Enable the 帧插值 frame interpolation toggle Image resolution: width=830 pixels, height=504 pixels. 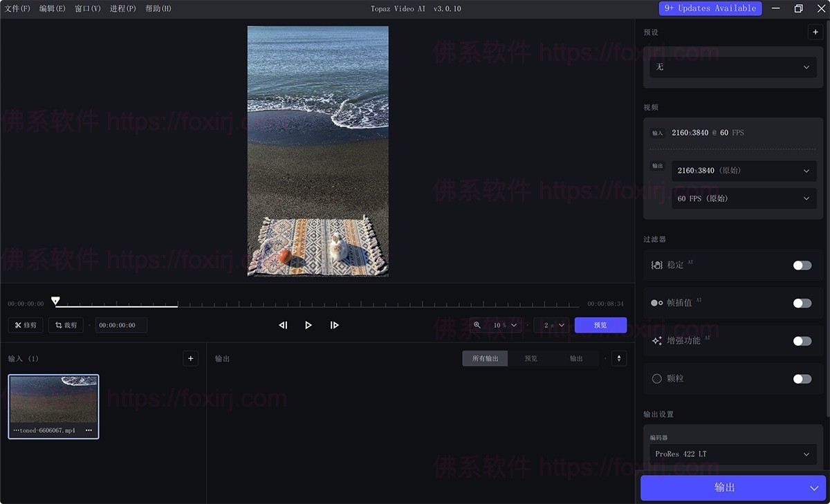click(x=802, y=303)
